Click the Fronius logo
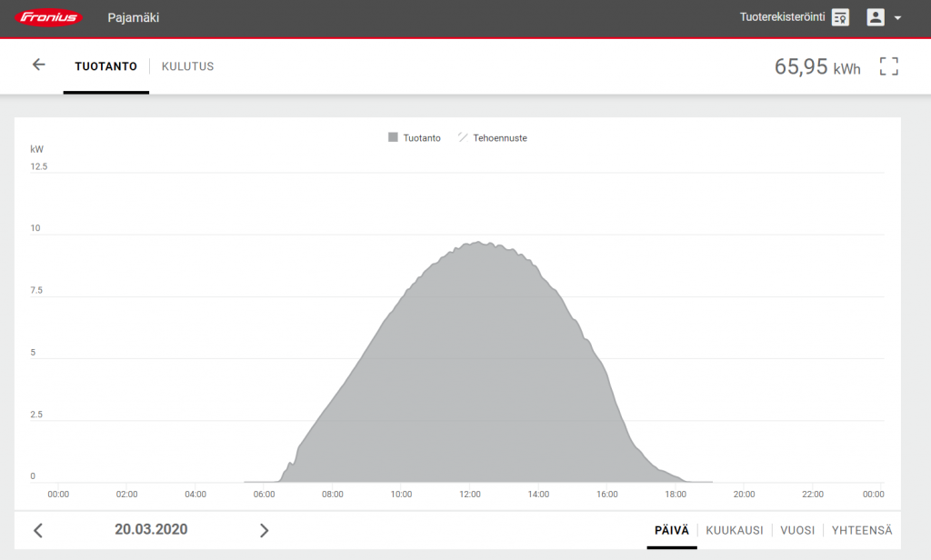Image resolution: width=931 pixels, height=560 pixels. coord(49,17)
